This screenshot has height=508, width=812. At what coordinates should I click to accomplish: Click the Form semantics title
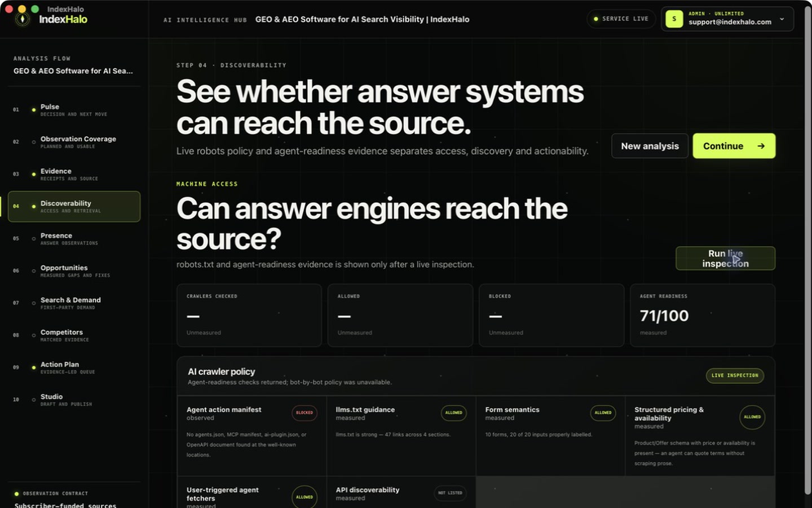512,410
